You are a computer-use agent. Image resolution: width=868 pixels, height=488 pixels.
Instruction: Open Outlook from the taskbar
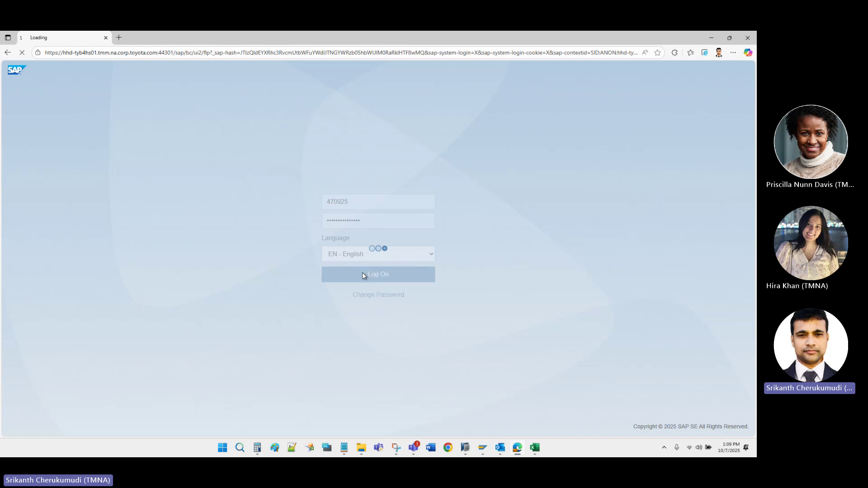[500, 448]
